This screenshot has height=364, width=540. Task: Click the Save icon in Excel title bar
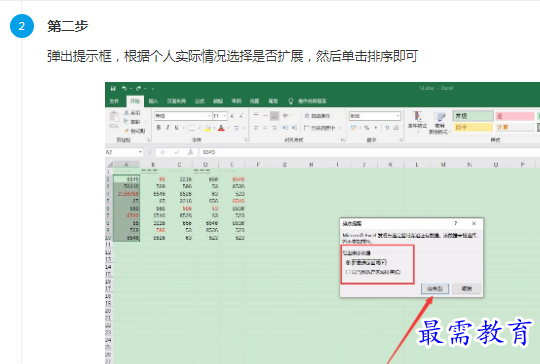113,89
